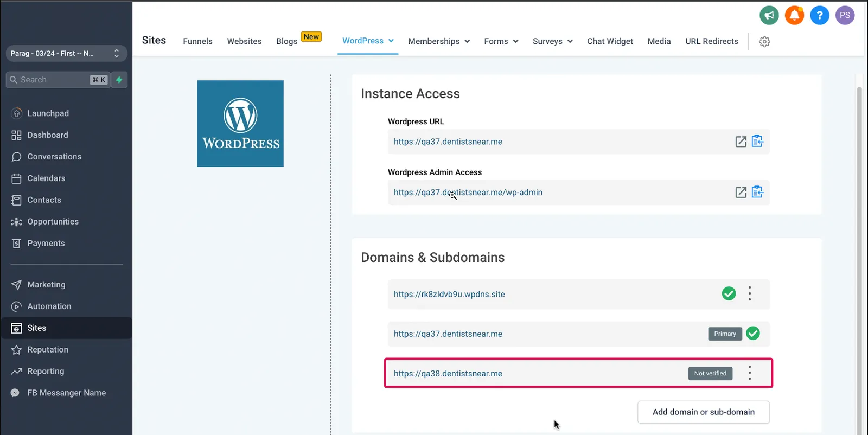Click the Opportunities sidebar icon
The width and height of the screenshot is (868, 435).
click(16, 222)
